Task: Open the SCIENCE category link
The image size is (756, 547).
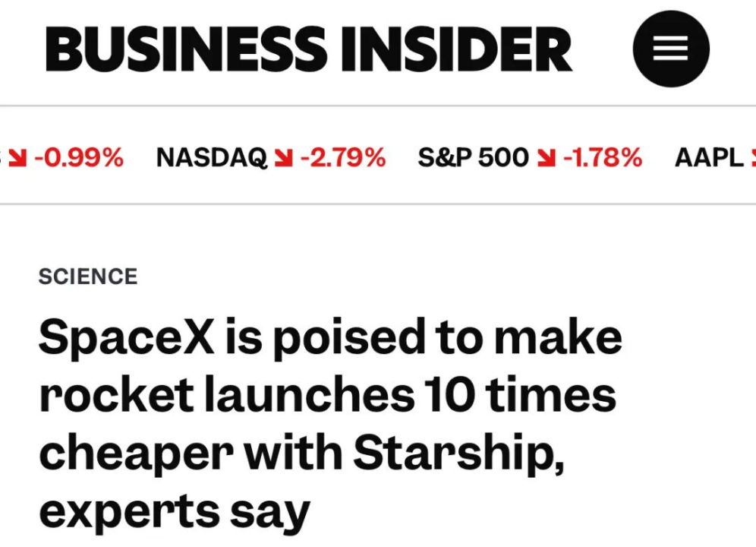Action: click(x=88, y=277)
